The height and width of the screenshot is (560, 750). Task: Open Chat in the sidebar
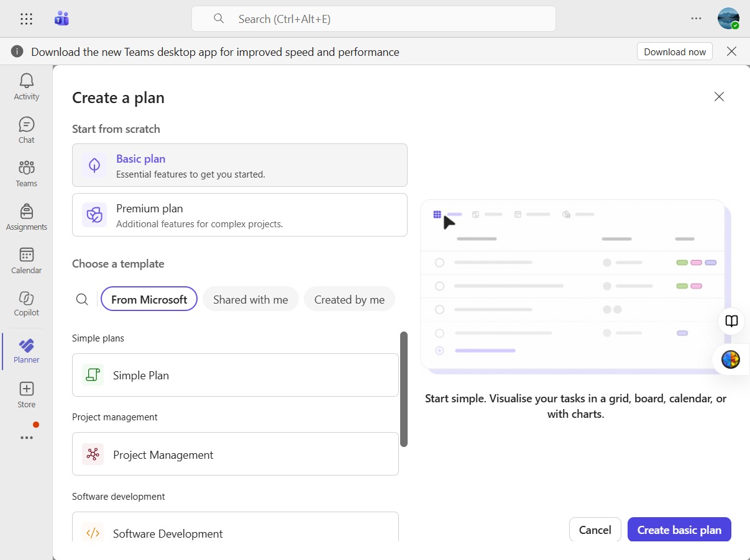pyautogui.click(x=26, y=130)
